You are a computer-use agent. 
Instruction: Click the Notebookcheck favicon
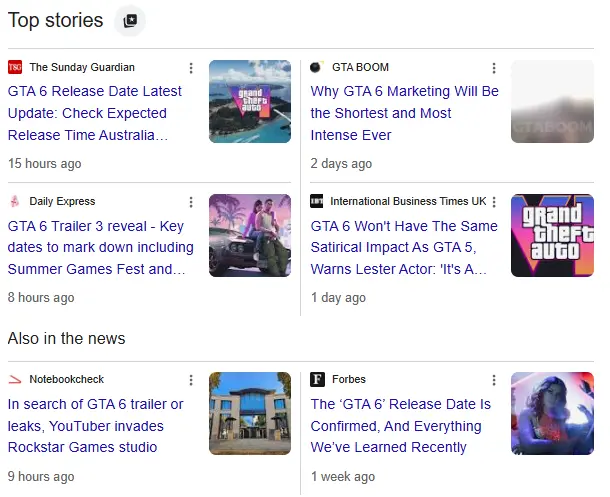(15, 379)
